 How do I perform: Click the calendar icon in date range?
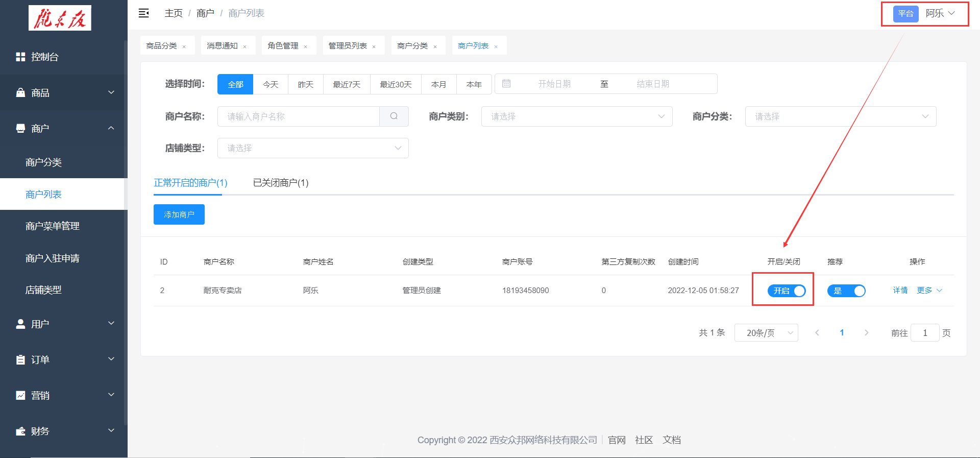point(506,84)
